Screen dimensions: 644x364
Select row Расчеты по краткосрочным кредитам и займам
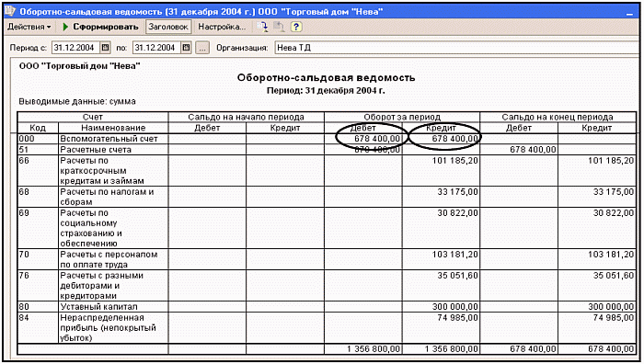point(327,171)
